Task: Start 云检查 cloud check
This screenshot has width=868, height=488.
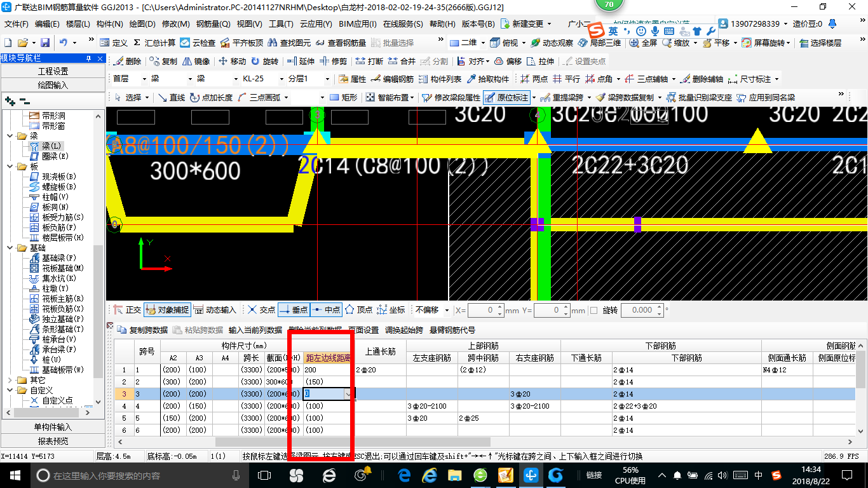Action: pyautogui.click(x=198, y=43)
